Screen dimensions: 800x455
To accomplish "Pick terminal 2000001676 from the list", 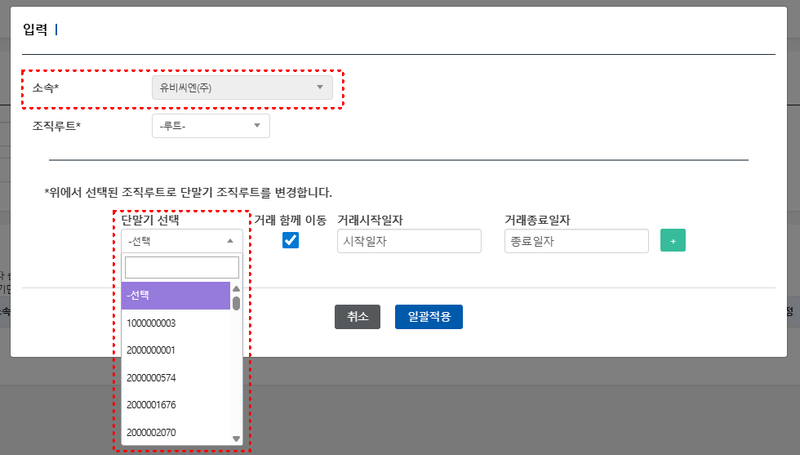I will pos(176,404).
